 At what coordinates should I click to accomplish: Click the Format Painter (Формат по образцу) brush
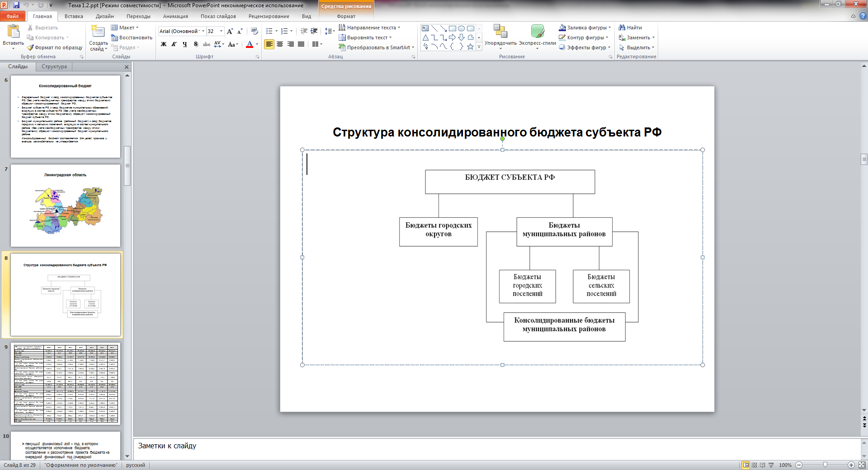point(30,47)
